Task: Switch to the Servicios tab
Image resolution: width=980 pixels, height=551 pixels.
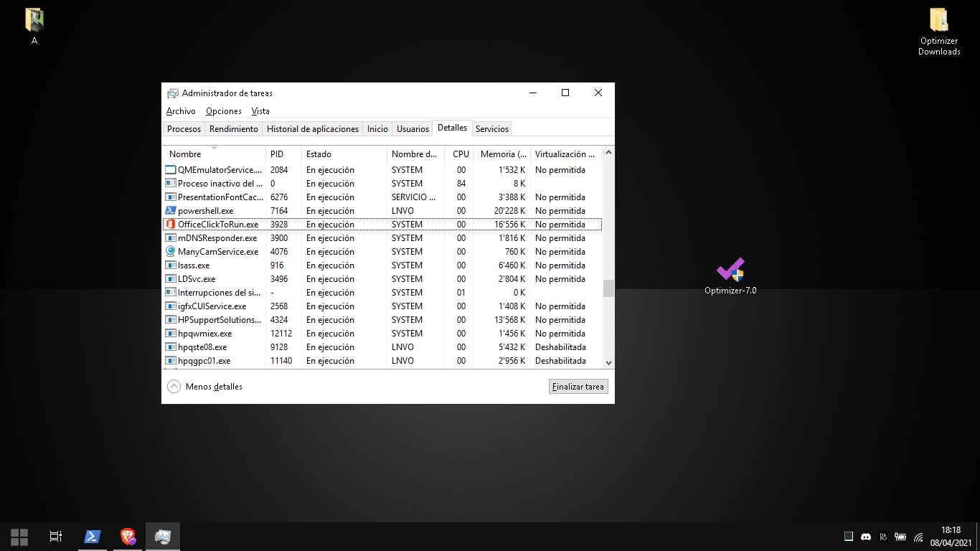Action: (x=492, y=129)
